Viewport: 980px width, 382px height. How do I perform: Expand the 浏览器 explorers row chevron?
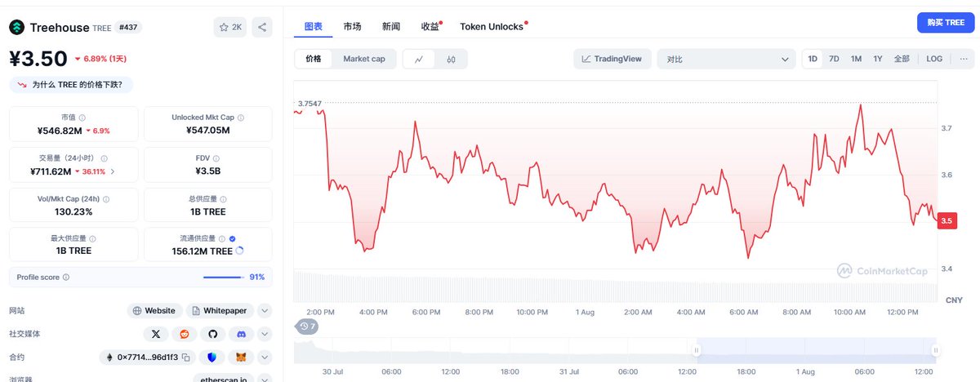[265, 379]
